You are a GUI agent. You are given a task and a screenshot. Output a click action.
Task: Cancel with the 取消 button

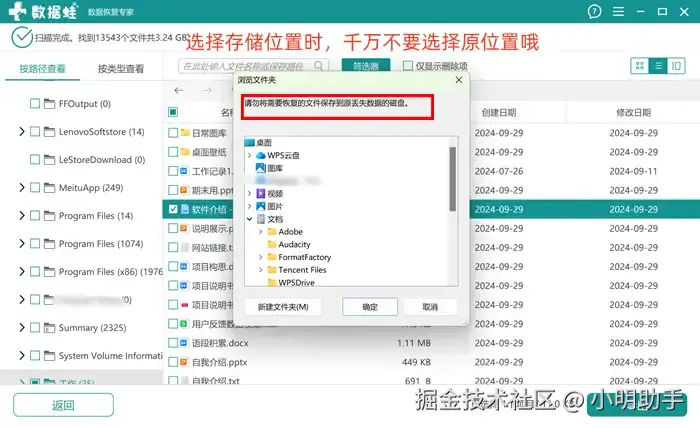pos(430,307)
